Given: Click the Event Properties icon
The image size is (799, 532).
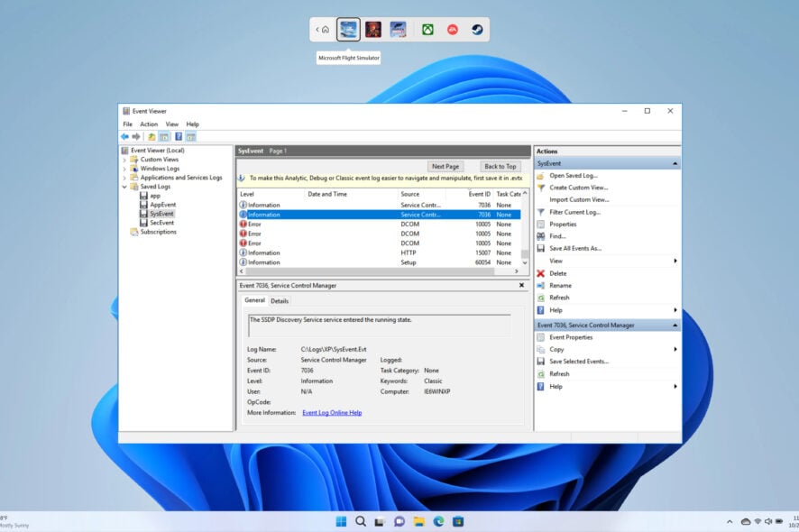Looking at the screenshot, I should click(x=541, y=337).
